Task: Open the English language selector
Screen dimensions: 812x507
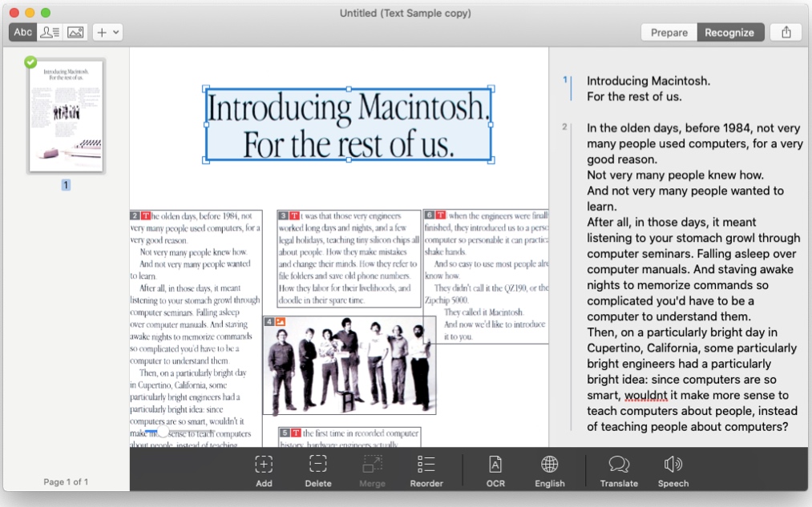Action: click(x=549, y=470)
